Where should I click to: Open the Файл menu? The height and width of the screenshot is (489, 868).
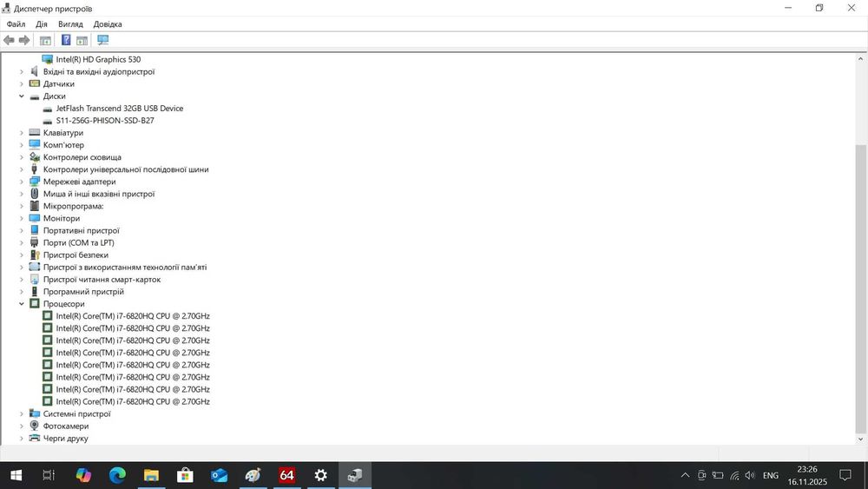[x=16, y=23]
